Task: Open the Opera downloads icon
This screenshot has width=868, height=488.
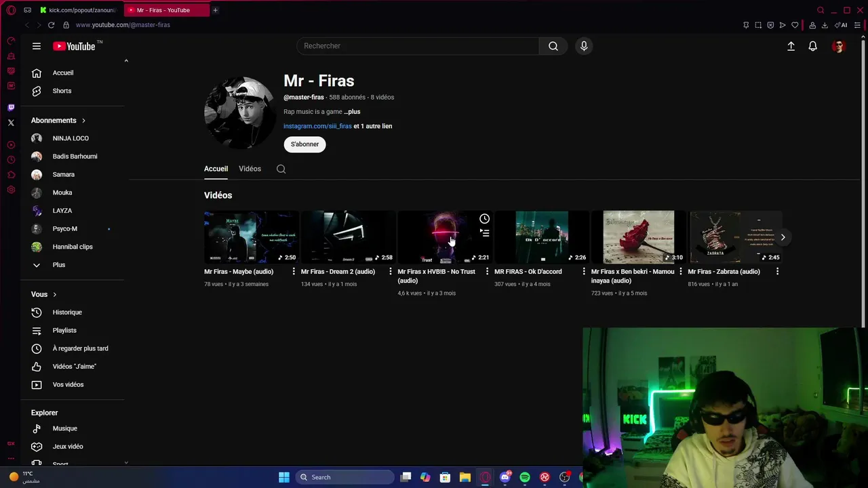Action: click(x=825, y=25)
